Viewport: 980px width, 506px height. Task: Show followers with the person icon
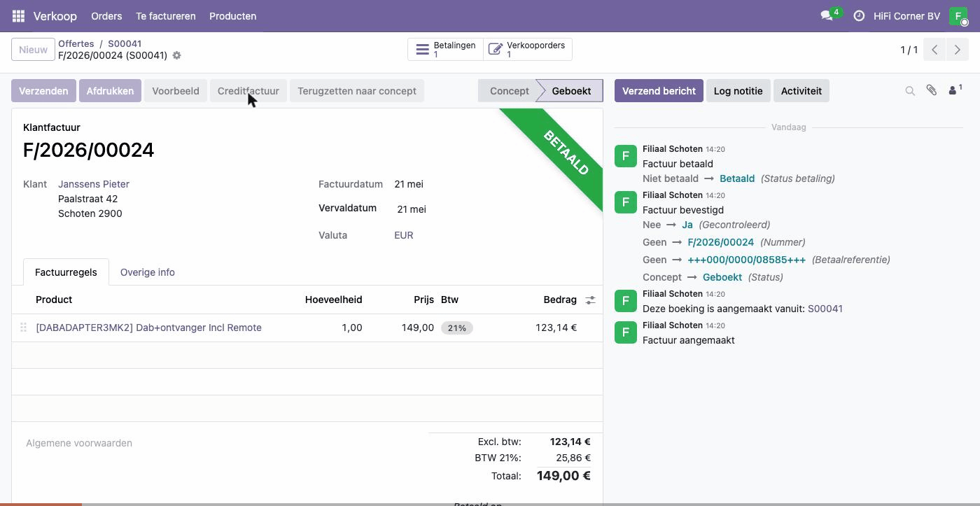pos(955,90)
